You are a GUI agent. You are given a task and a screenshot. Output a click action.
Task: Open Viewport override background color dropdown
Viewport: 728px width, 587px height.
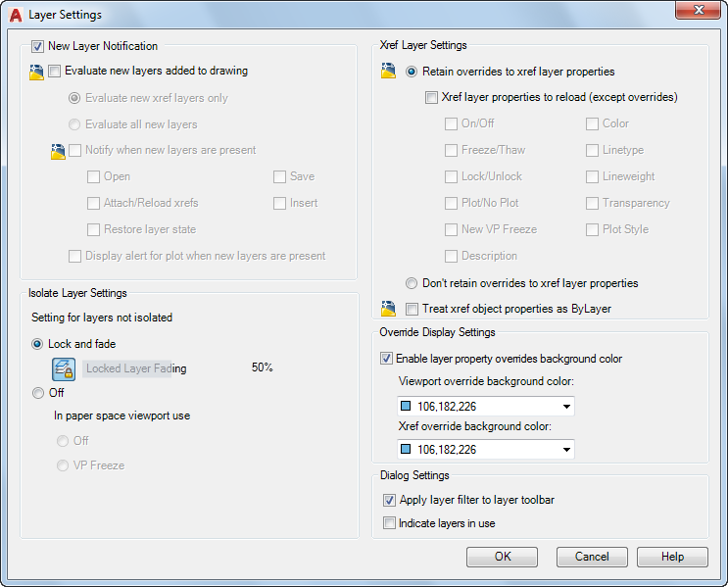coord(565,407)
